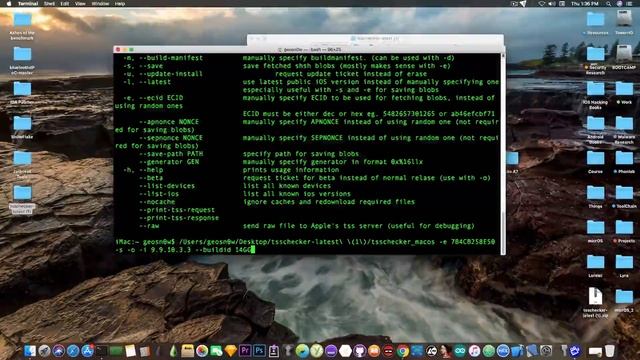
Task: Click the volume icon in the menu bar
Action: click(x=551, y=4)
